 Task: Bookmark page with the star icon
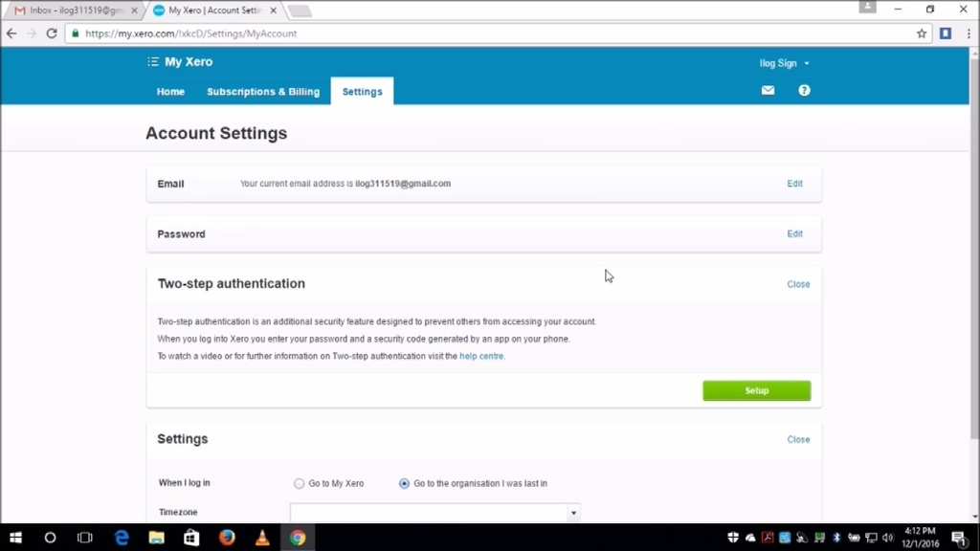pyautogui.click(x=922, y=33)
